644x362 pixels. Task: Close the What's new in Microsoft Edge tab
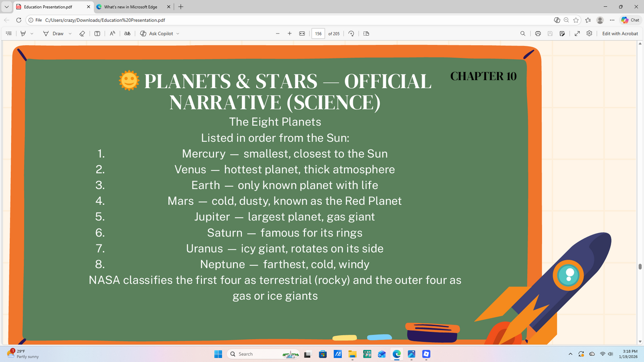pos(168,7)
